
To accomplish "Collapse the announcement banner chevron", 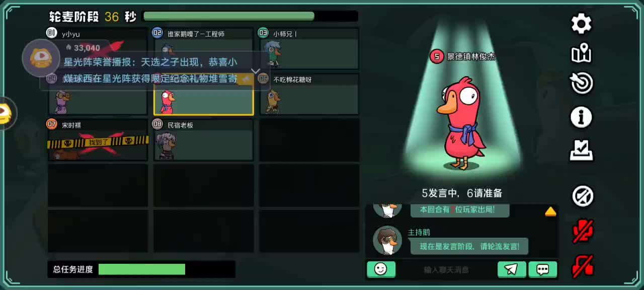I will pyautogui.click(x=255, y=71).
